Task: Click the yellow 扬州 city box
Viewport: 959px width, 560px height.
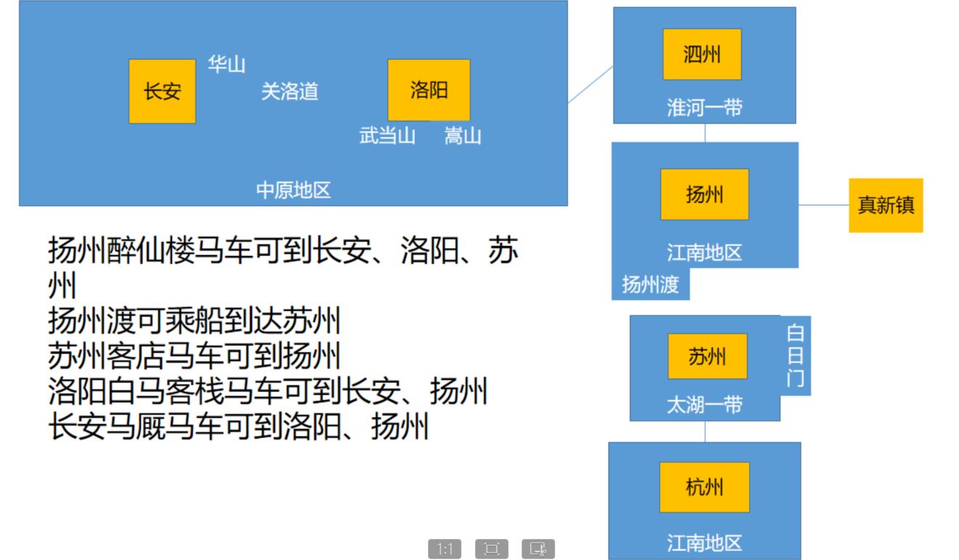Action: (x=704, y=195)
